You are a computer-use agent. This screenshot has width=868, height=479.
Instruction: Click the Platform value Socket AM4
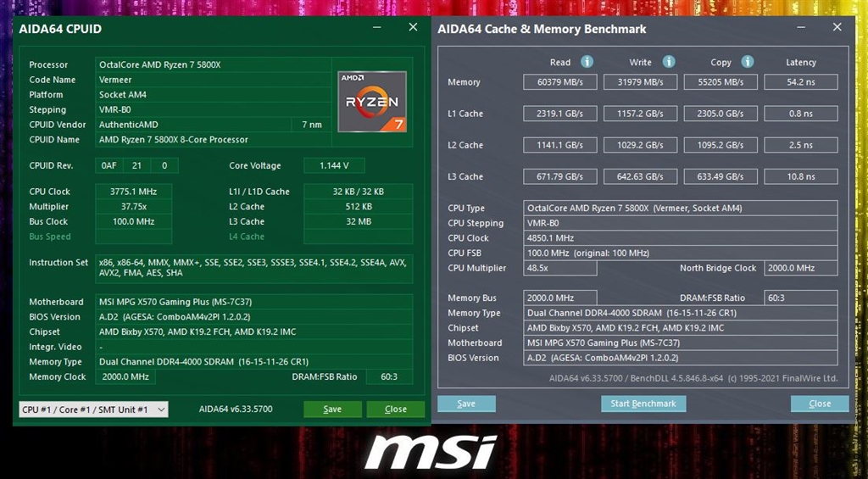213,95
